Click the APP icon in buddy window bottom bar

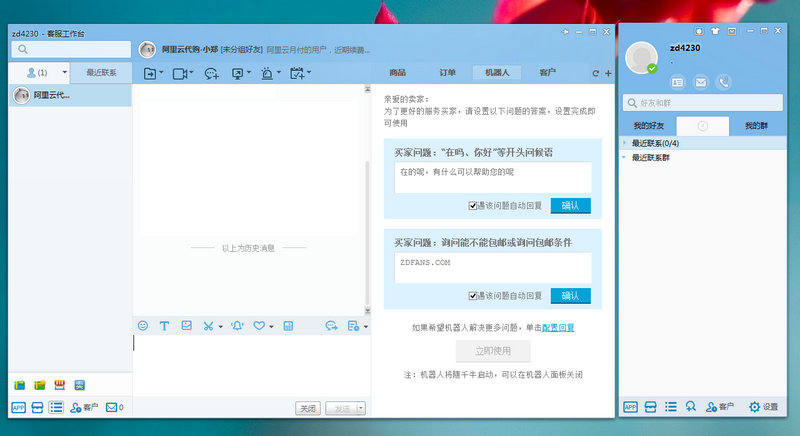click(631, 406)
